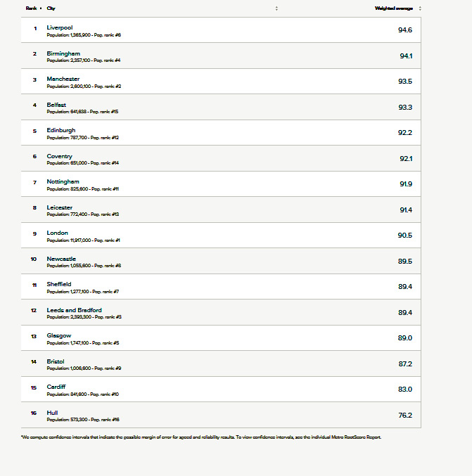The width and height of the screenshot is (472, 476).
Task: Open the Leicester city link
Action: click(x=59, y=207)
